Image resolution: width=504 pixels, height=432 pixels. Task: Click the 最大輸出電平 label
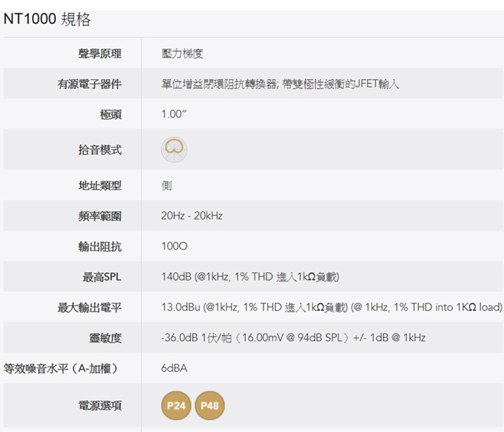(x=89, y=307)
